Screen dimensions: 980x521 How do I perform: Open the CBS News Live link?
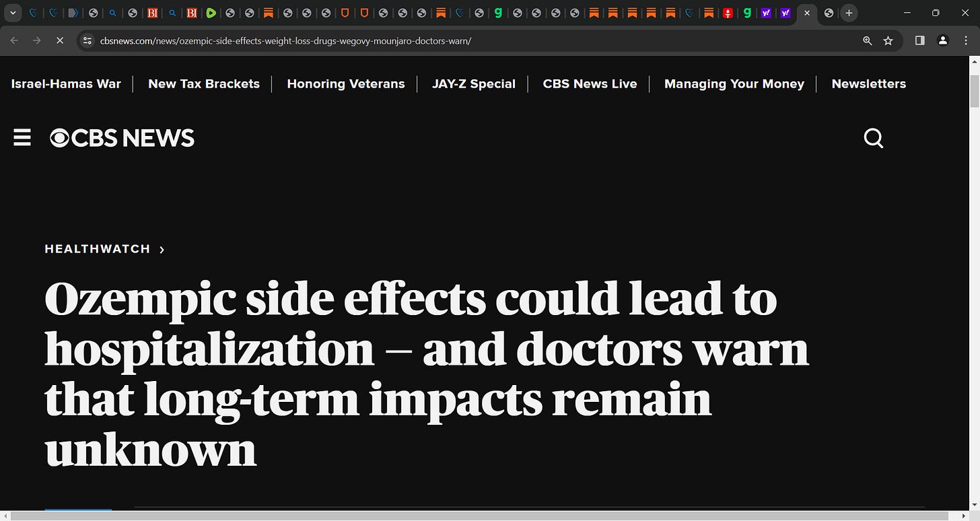click(590, 84)
